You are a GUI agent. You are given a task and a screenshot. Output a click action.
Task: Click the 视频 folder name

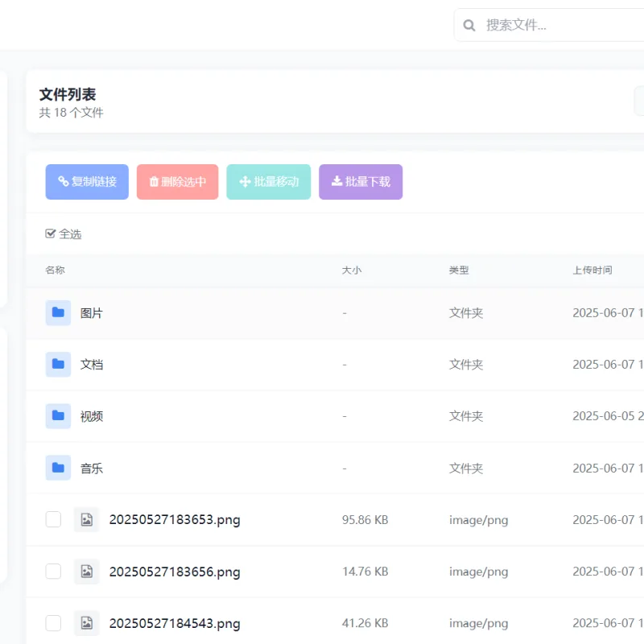point(92,416)
